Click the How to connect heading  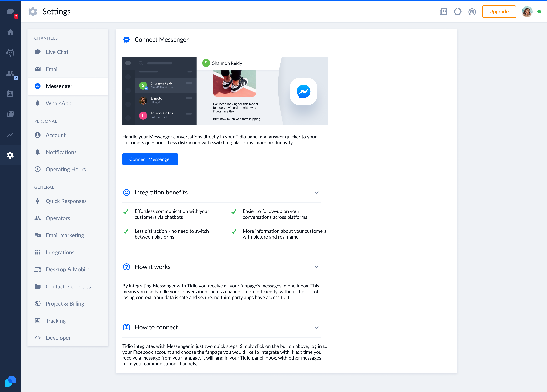[x=156, y=327]
